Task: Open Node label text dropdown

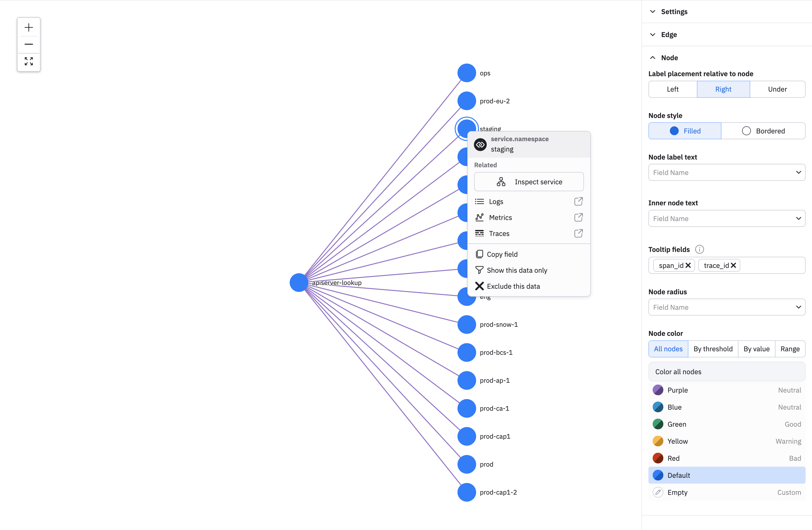Action: coord(727,173)
